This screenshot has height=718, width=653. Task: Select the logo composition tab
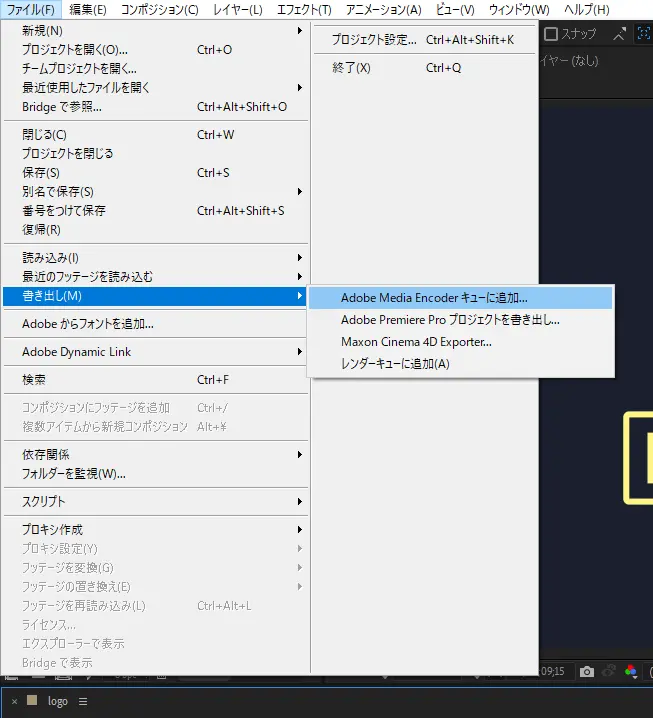pos(57,702)
